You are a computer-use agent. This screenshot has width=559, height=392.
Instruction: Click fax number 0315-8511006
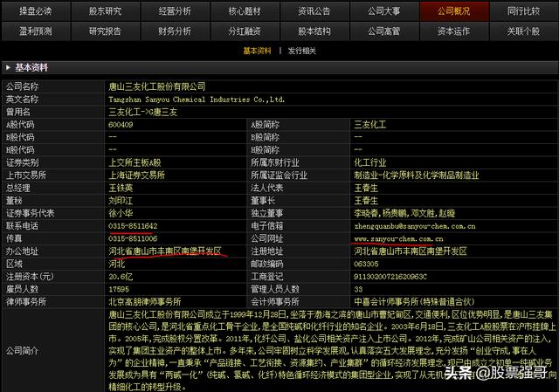(x=133, y=238)
